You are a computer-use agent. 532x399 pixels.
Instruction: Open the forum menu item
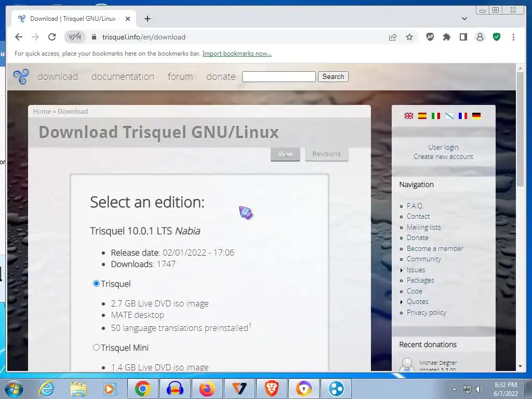click(x=180, y=77)
